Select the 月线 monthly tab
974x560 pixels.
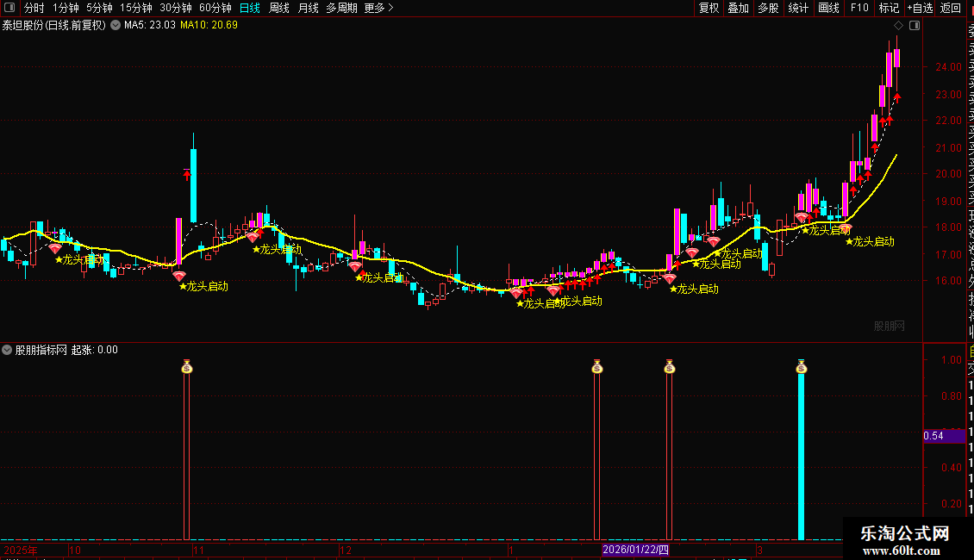tap(308, 8)
